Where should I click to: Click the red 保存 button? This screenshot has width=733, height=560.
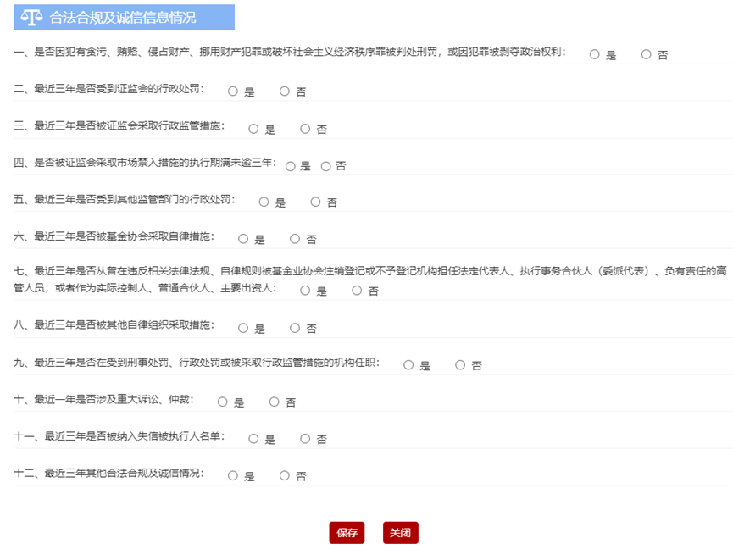pos(347,532)
